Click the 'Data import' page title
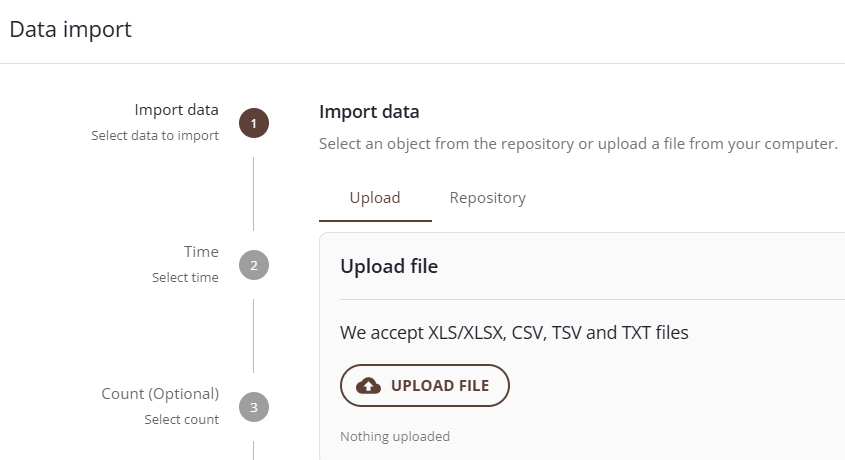 (70, 30)
